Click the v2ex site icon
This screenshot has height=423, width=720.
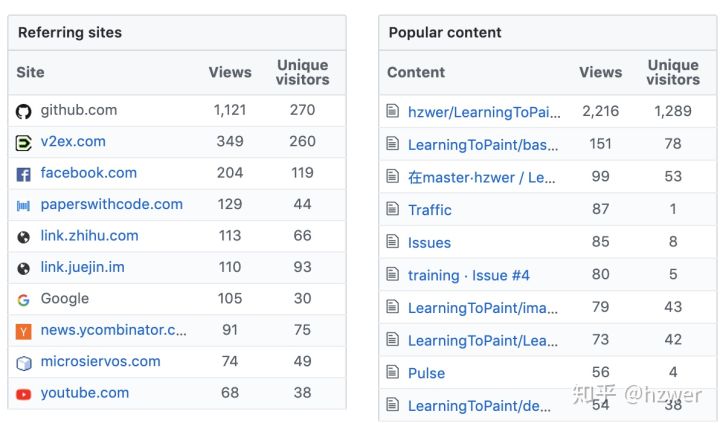(x=24, y=143)
